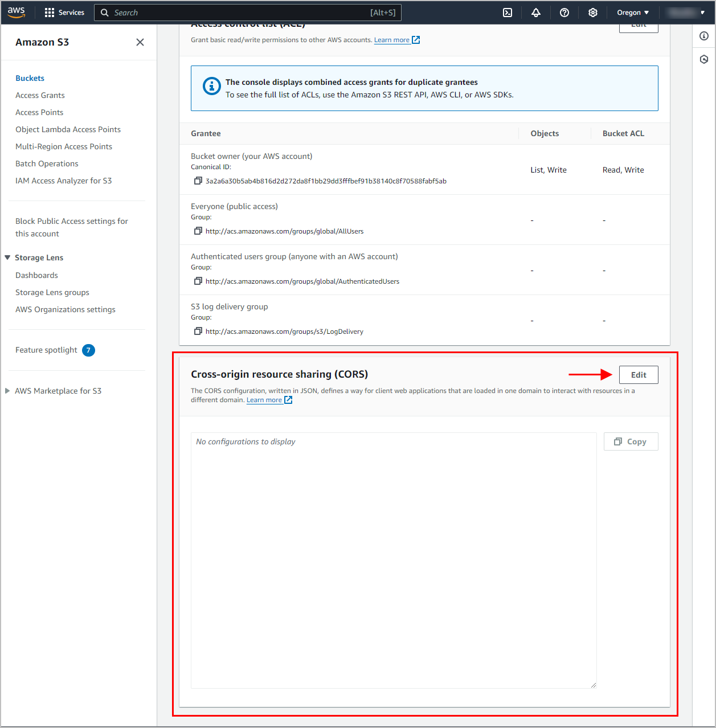Click inside the CORS configuration text area
716x728 pixels.
(x=394, y=561)
